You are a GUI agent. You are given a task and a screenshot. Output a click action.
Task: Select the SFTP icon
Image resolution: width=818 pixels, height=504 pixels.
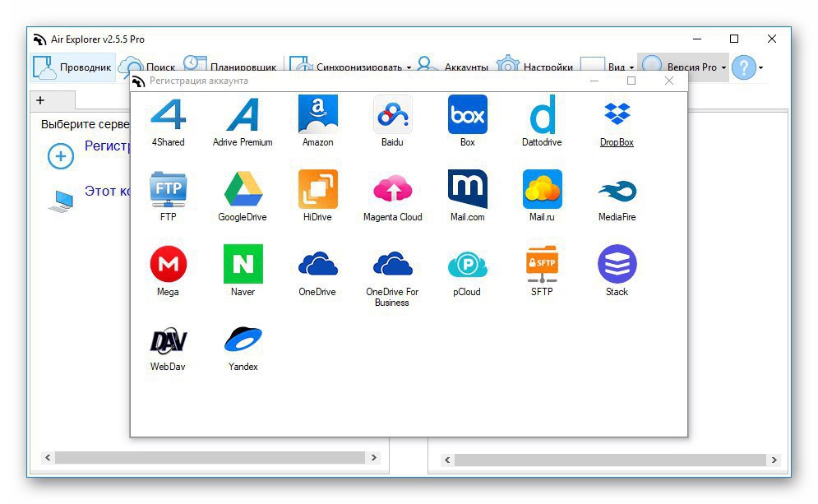click(542, 264)
